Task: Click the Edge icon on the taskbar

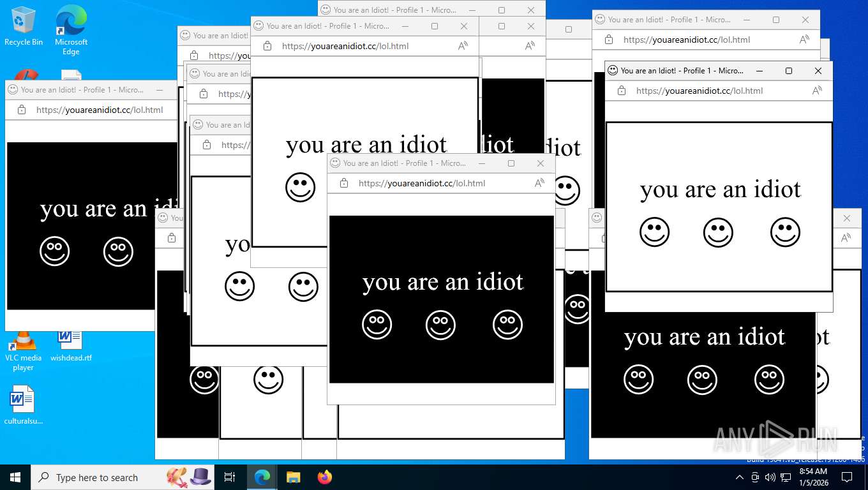Action: click(x=262, y=477)
